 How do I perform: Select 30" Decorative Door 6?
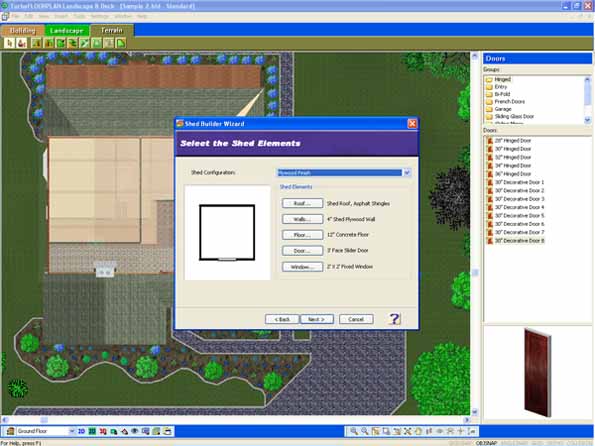(x=519, y=224)
